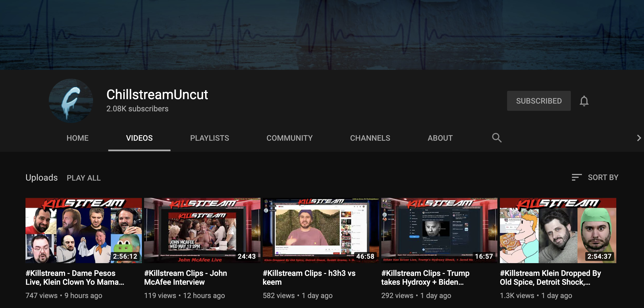
Task: Click the 2:56:12 duration badge
Action: [x=125, y=256]
